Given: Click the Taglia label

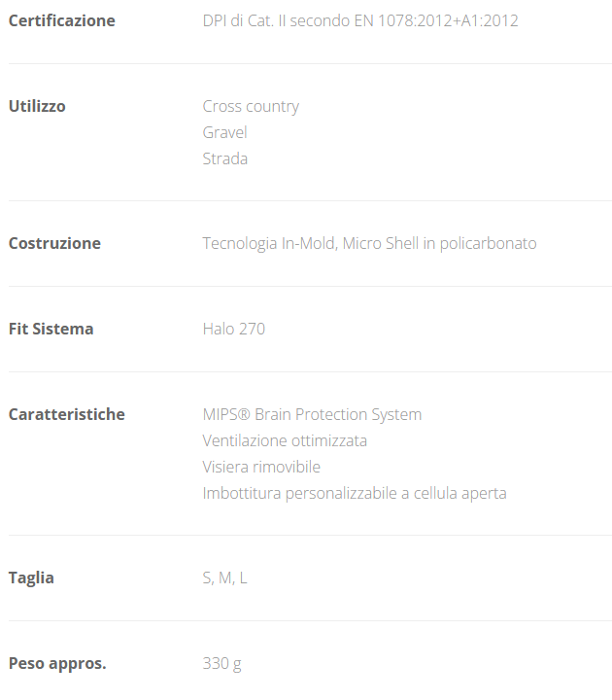Looking at the screenshot, I should [31, 577].
